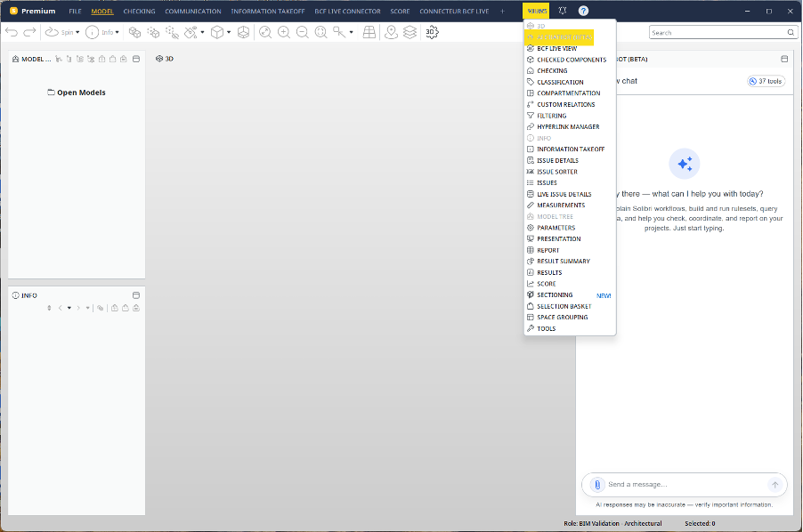Open the back history dropdown in Info panel
803x532 pixels.
[69, 308]
